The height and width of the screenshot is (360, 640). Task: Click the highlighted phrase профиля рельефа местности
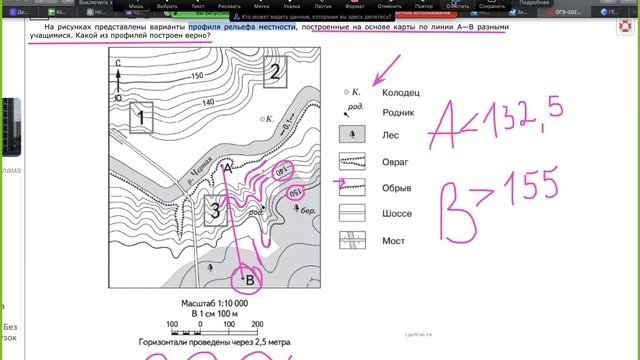(x=242, y=27)
